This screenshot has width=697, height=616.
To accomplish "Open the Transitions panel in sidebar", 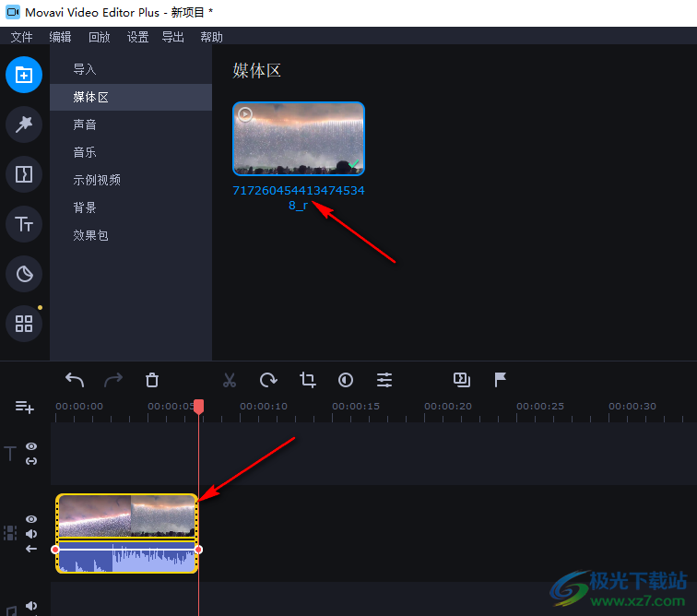I will pos(24,174).
